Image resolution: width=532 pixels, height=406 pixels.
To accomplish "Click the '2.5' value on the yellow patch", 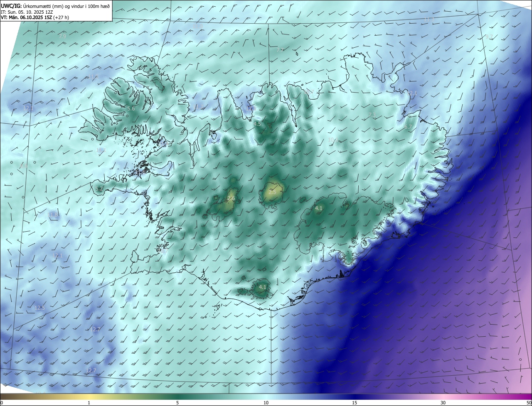I will click(x=273, y=192).
